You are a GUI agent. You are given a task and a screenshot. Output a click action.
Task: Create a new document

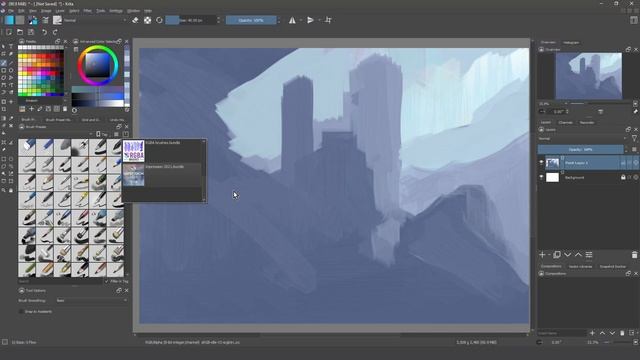(x=9, y=32)
